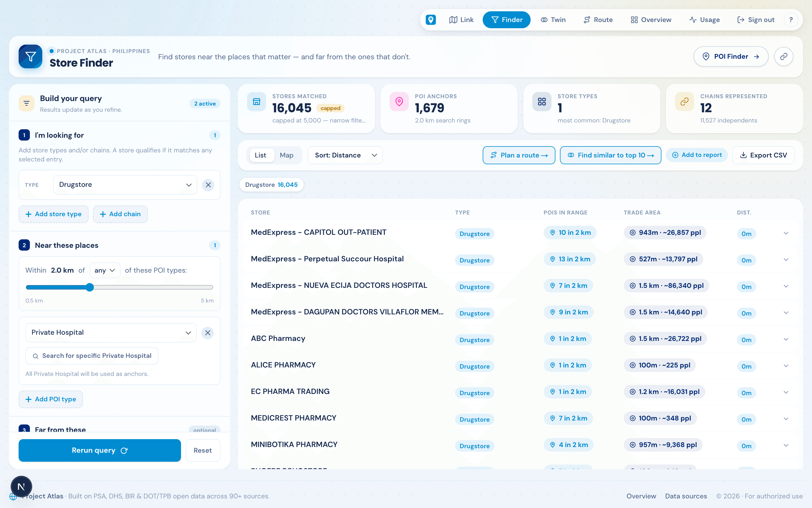Viewport: 812px width, 508px height.
Task: Click the step 1 number badge
Action: pos(24,135)
